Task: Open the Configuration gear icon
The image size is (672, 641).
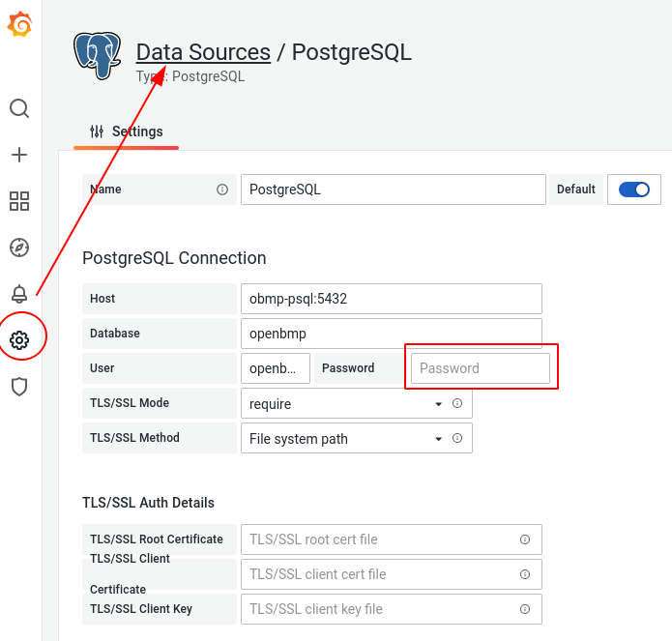Action: click(19, 340)
